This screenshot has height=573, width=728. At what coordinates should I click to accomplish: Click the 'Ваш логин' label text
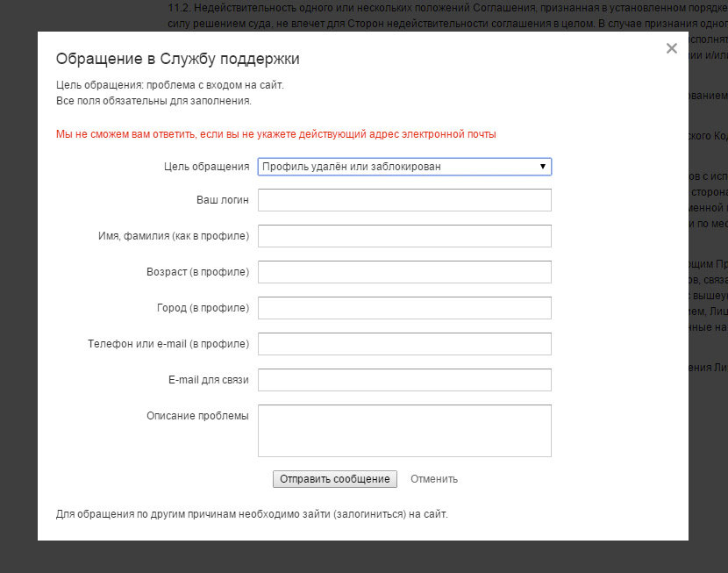click(222, 200)
